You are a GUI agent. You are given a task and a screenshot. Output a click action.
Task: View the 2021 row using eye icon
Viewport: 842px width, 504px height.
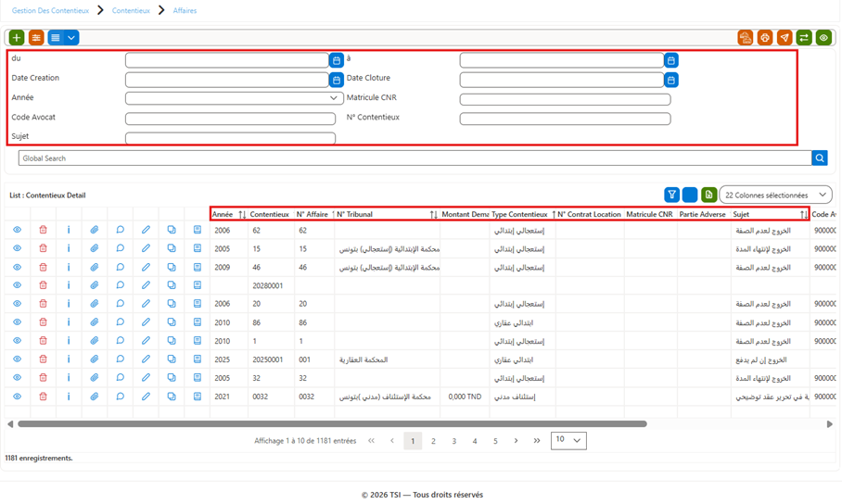coord(18,397)
